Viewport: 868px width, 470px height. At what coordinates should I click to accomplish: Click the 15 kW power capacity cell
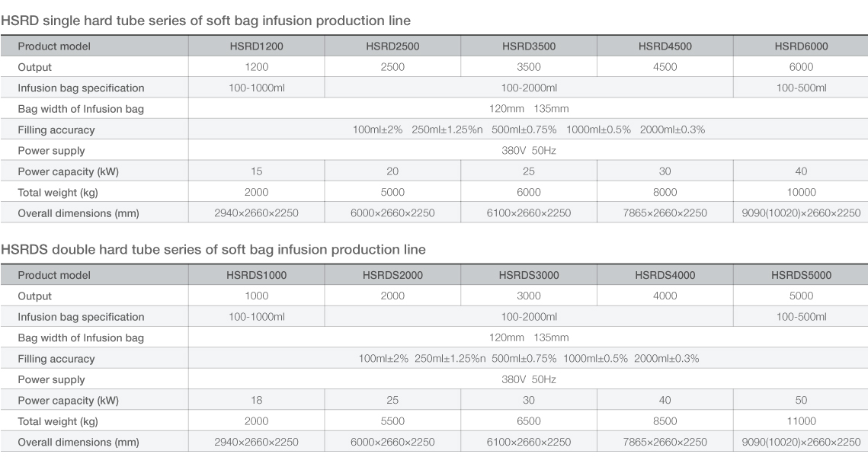click(x=256, y=171)
